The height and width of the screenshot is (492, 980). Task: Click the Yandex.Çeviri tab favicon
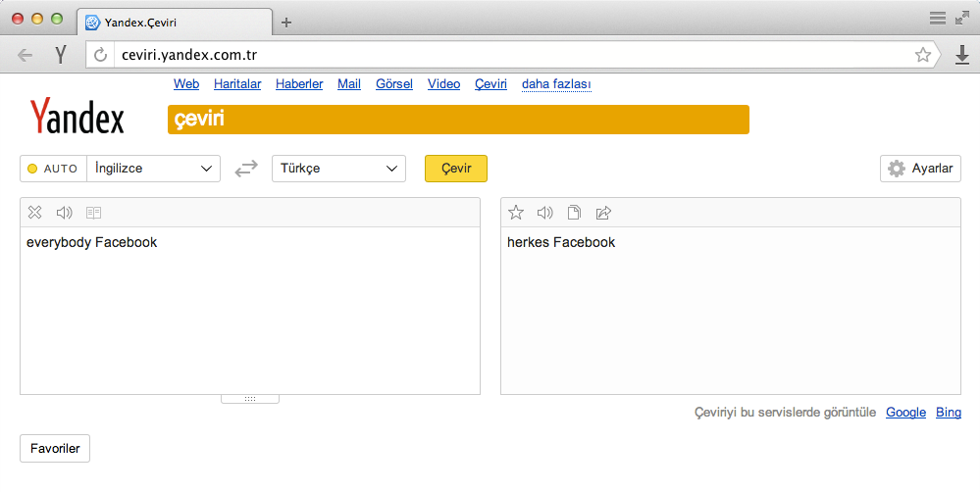(x=92, y=23)
